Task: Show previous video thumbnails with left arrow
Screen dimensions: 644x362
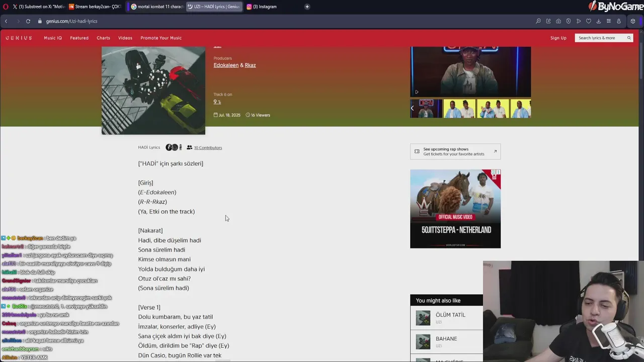Action: (413, 108)
